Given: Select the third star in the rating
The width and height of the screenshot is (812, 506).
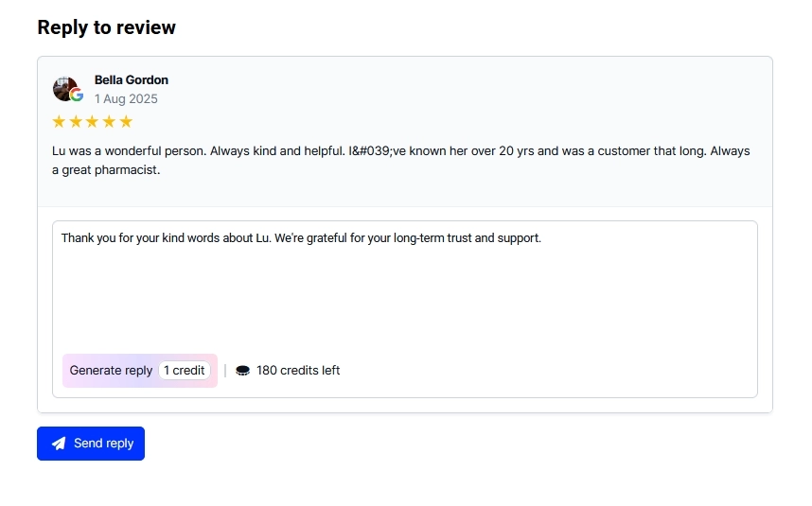Looking at the screenshot, I should pos(92,122).
